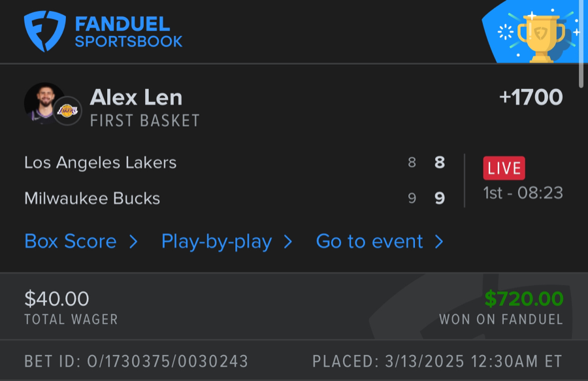Screen dimensions: 588x381
Task: Open the Play-by-play link
Action: (x=216, y=242)
